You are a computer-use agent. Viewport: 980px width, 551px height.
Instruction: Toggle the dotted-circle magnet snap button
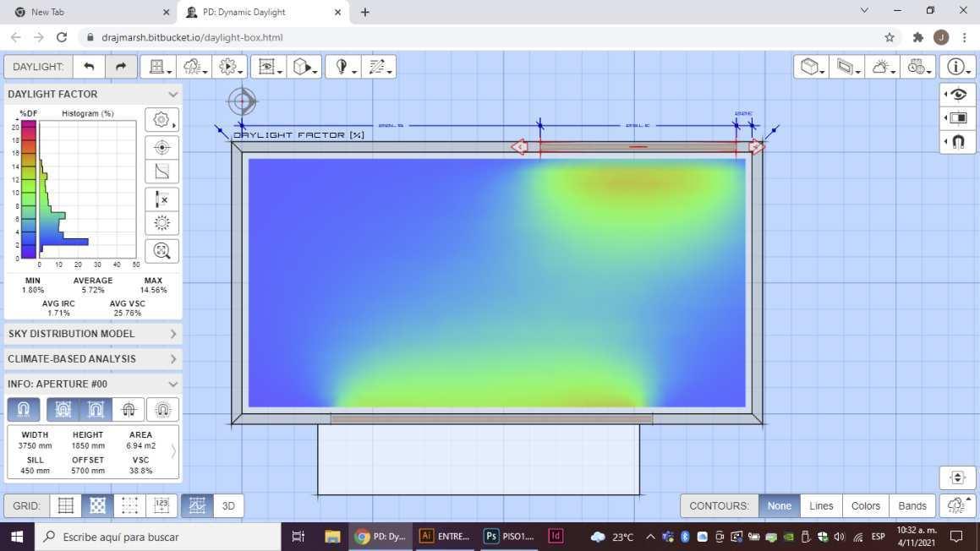(x=162, y=410)
